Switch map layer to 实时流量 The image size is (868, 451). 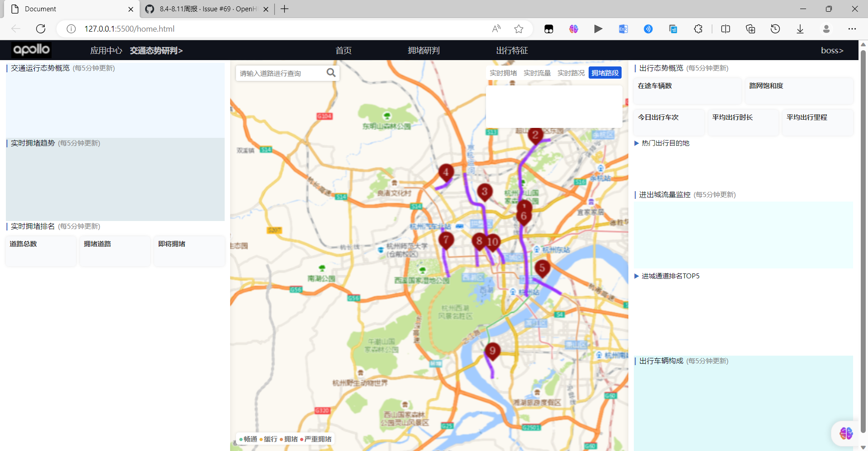[x=537, y=72]
